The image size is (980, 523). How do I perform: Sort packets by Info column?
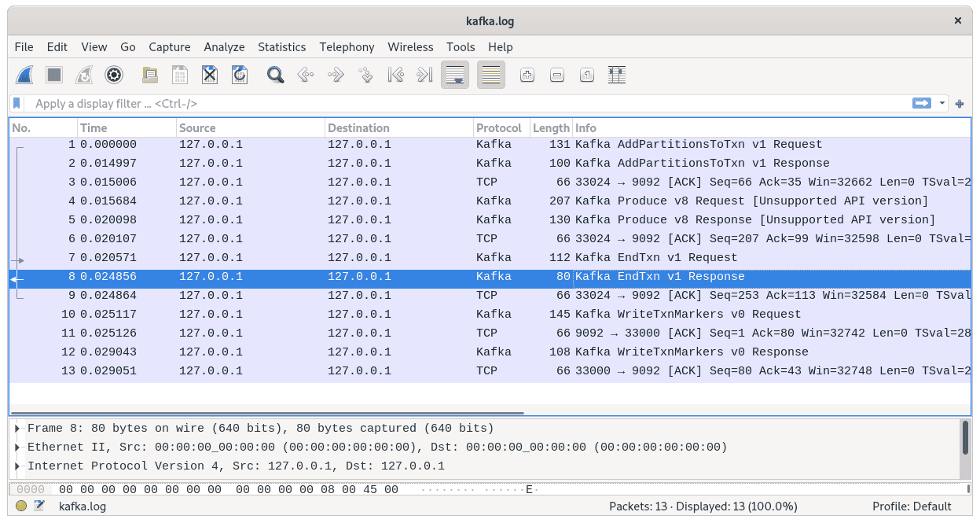click(x=771, y=128)
